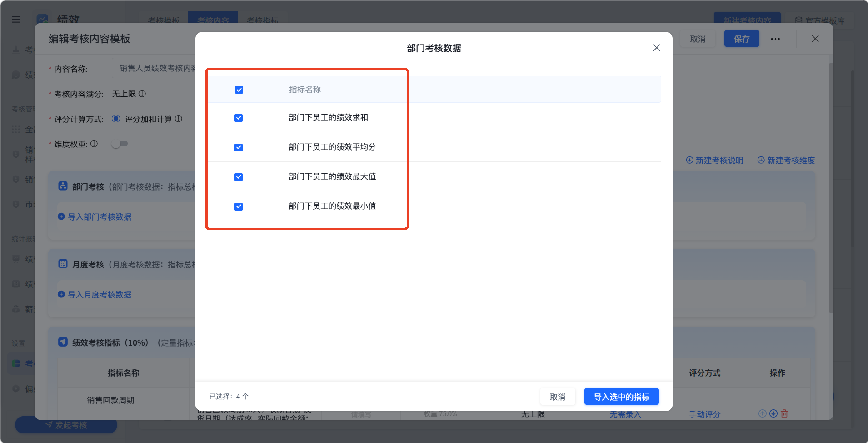Click 导入选中的指标 button

[622, 397]
